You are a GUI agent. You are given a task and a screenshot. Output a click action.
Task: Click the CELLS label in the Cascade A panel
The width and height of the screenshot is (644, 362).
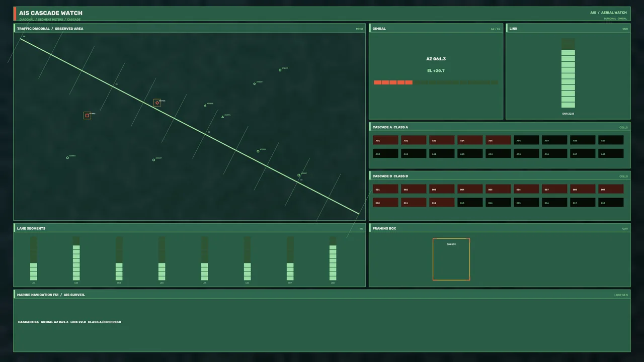click(x=623, y=128)
